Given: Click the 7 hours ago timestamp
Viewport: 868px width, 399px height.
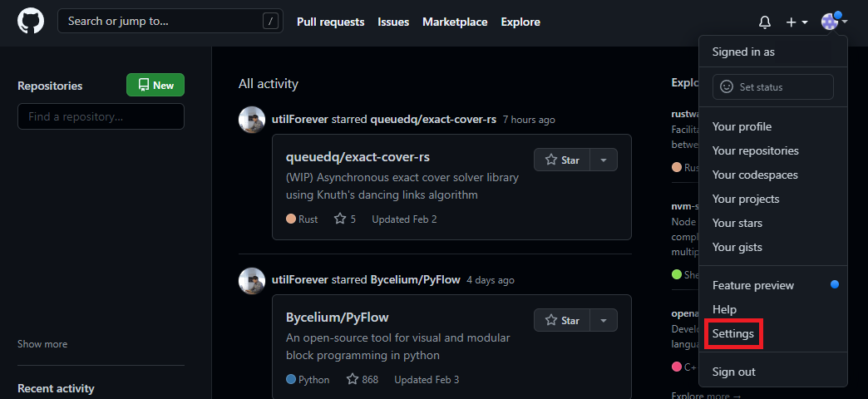Looking at the screenshot, I should point(529,120).
